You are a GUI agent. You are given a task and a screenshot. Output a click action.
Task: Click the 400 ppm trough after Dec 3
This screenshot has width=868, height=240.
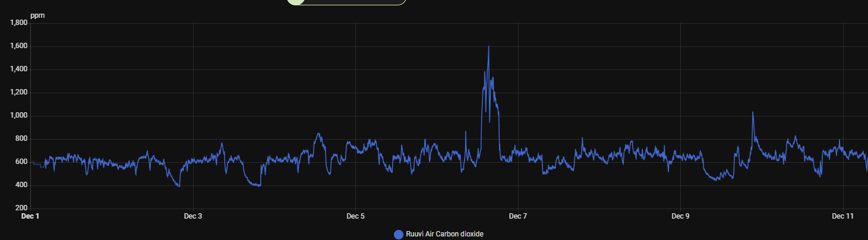tap(257, 185)
